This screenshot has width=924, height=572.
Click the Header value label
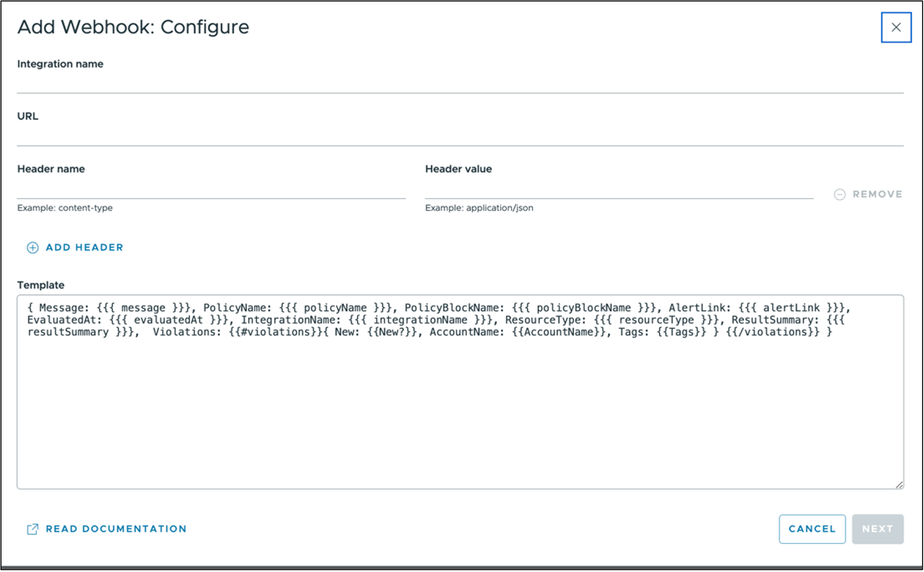coord(458,168)
